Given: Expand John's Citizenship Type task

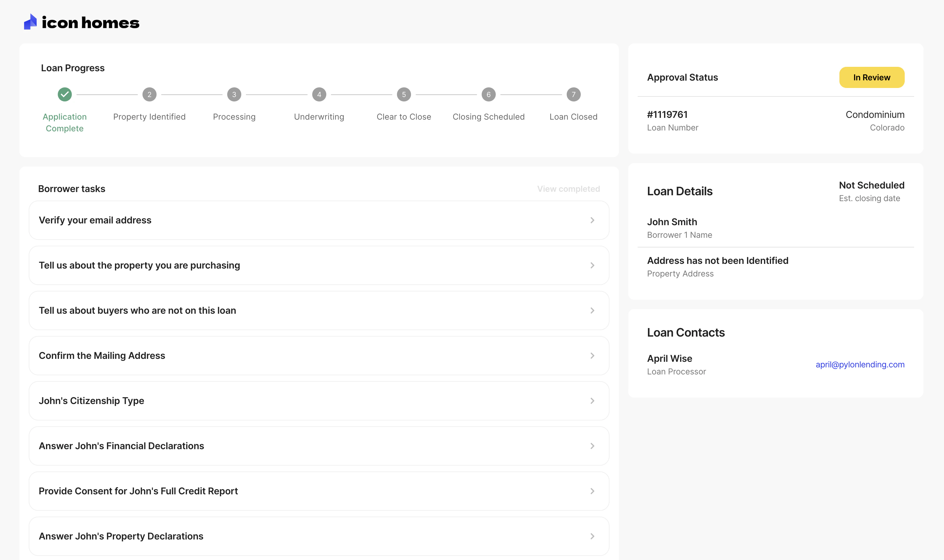Looking at the screenshot, I should click(592, 401).
